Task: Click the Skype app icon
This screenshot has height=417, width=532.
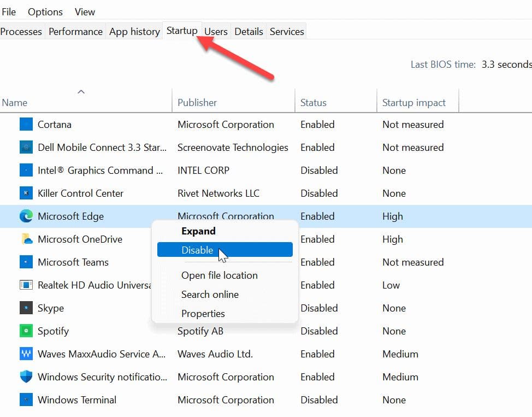Action: pos(26,308)
